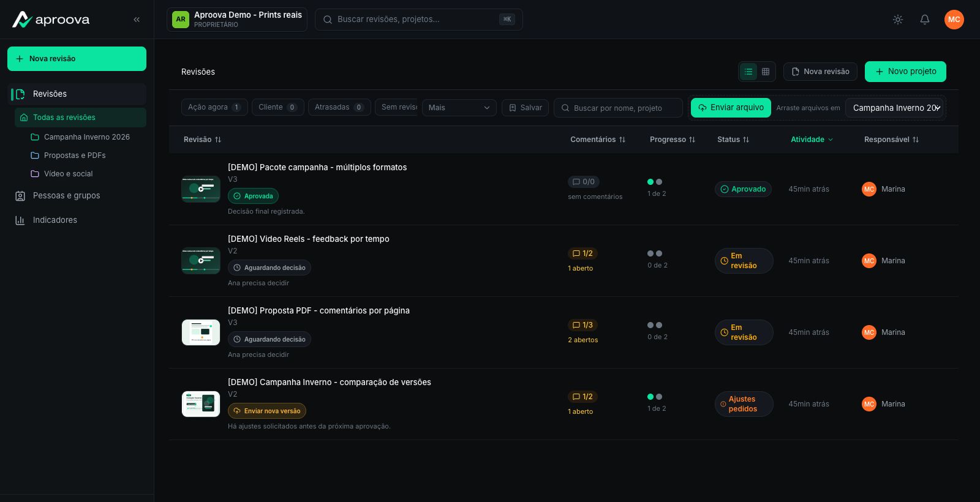Open the Mais filters dropdown

[459, 108]
